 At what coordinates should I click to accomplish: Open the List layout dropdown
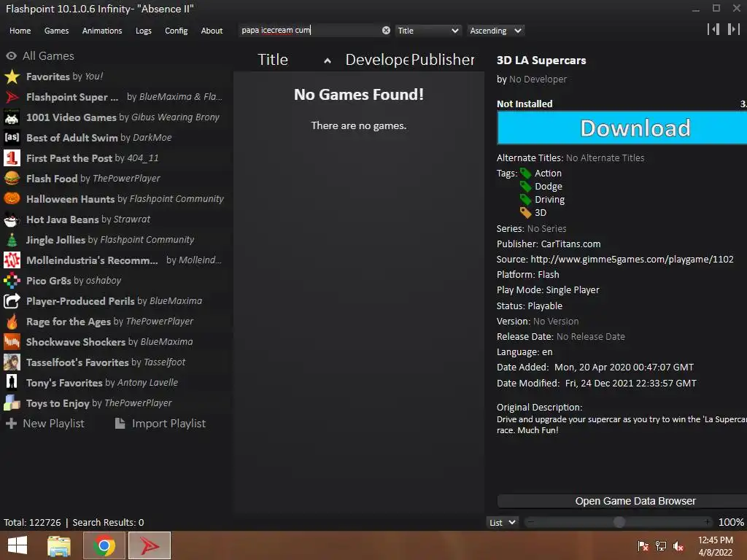pyautogui.click(x=502, y=522)
